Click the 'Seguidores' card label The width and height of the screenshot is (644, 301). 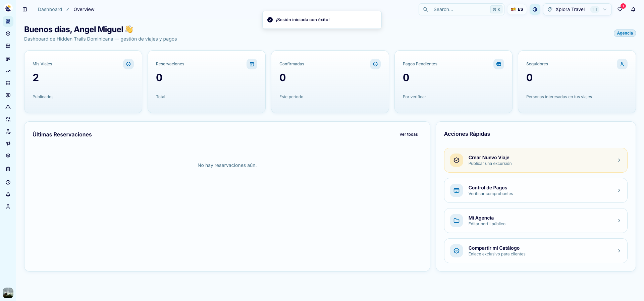[537, 64]
